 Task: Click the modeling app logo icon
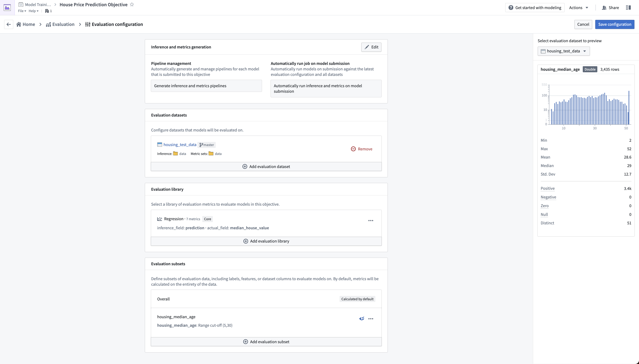tap(7, 8)
